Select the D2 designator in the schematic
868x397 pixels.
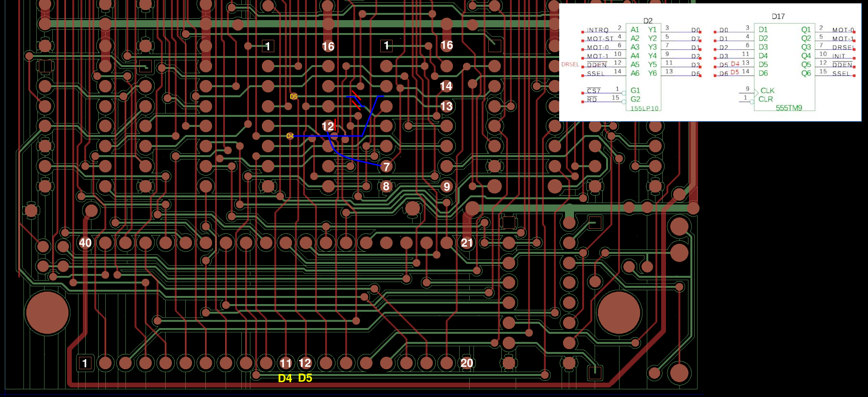[x=647, y=21]
